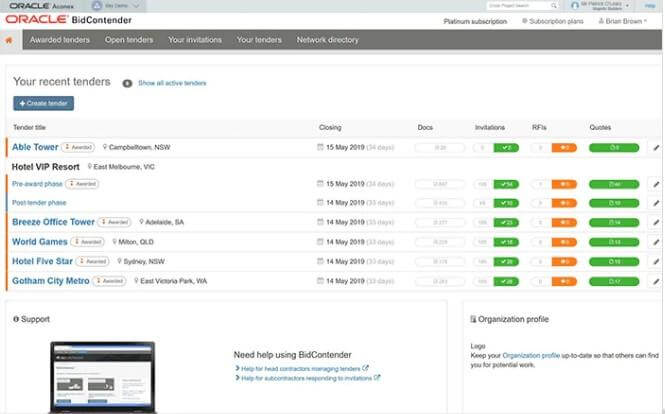Viewport: 665px width, 414px height.
Task: Open help for head contractors managing tenders
Action: tap(301, 369)
